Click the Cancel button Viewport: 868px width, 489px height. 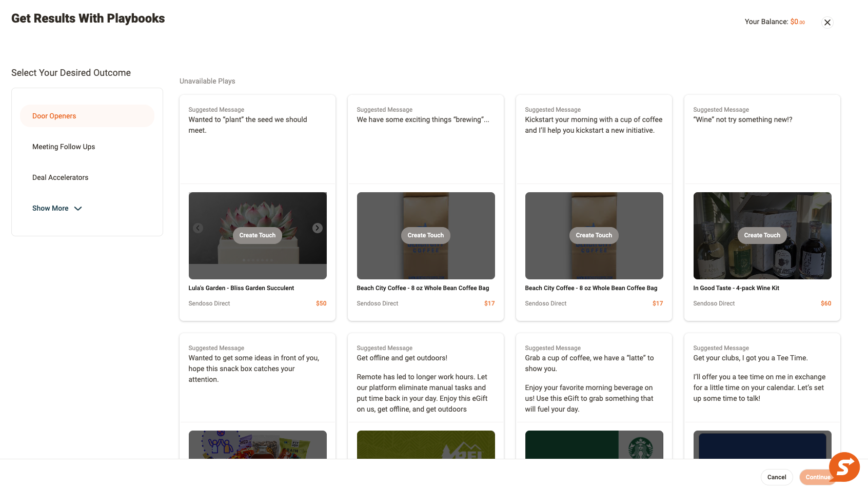[777, 477]
